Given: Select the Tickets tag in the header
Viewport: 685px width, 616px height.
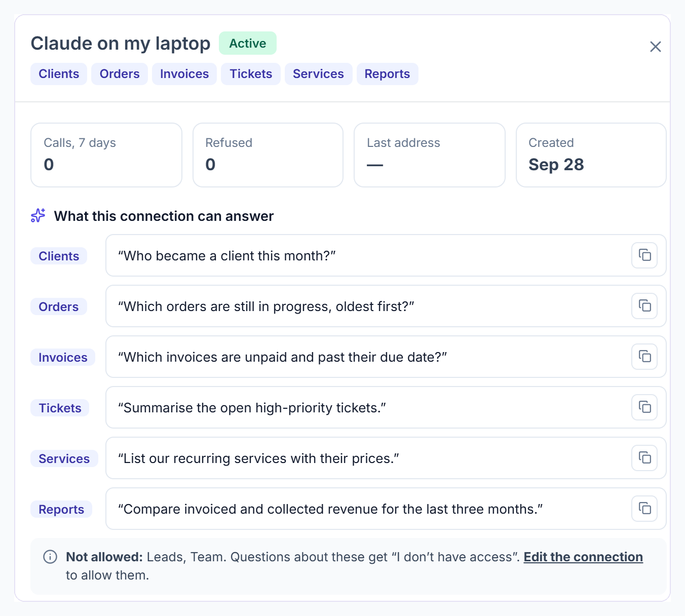Looking at the screenshot, I should pos(251,74).
